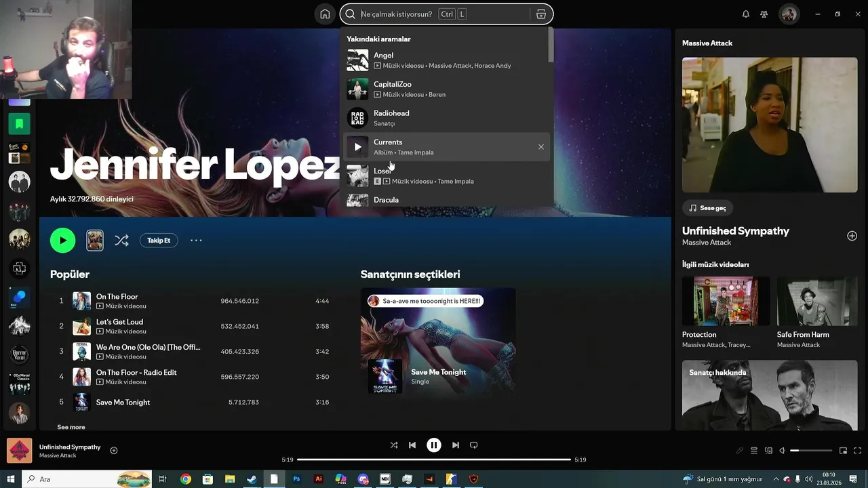Screen dimensions: 868x488
Task: Go to Spotify Home via house icon
Action: pos(325,14)
